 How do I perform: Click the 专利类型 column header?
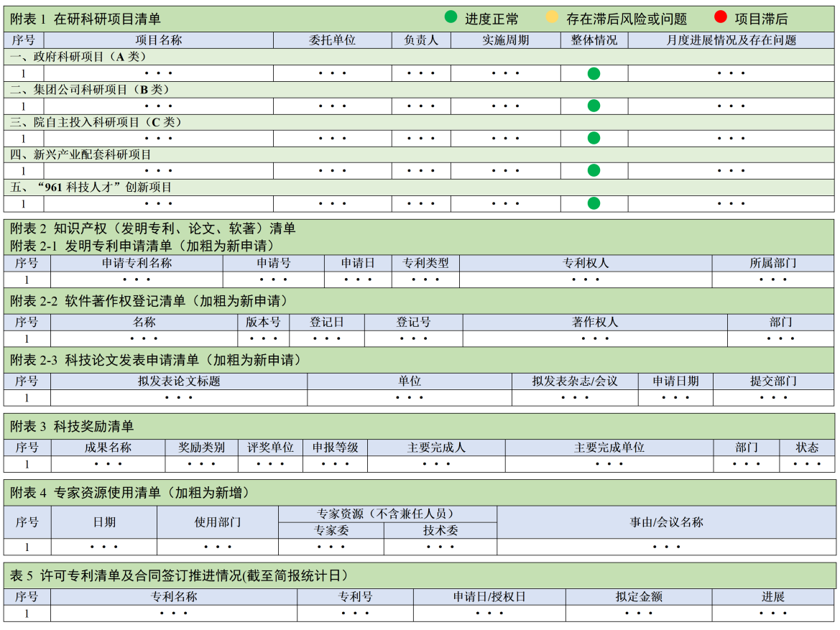[425, 263]
